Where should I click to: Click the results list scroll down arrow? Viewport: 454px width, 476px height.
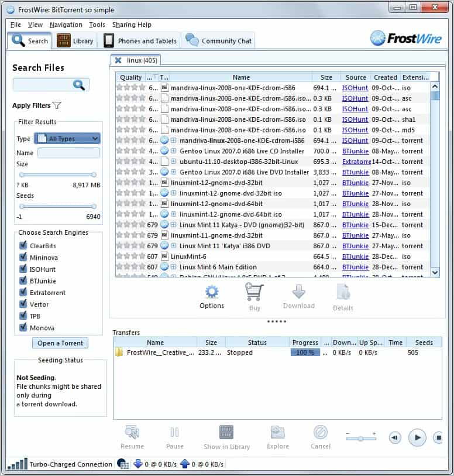pos(435,272)
